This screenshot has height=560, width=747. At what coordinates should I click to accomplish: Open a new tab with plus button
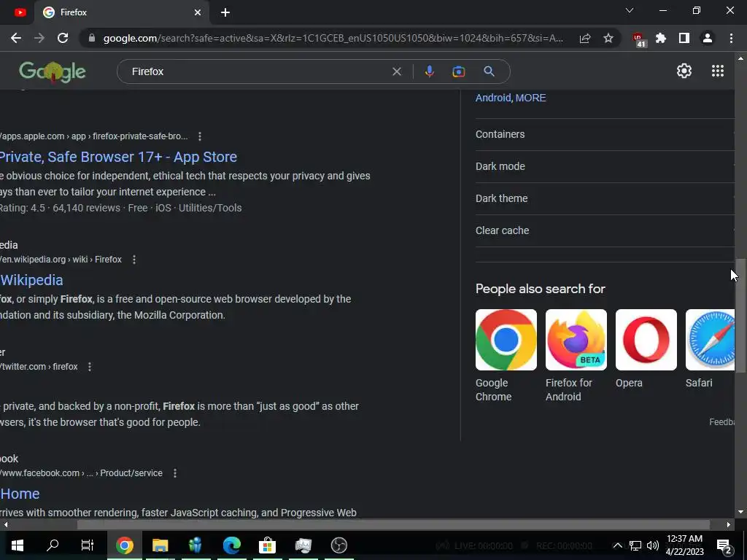click(225, 12)
